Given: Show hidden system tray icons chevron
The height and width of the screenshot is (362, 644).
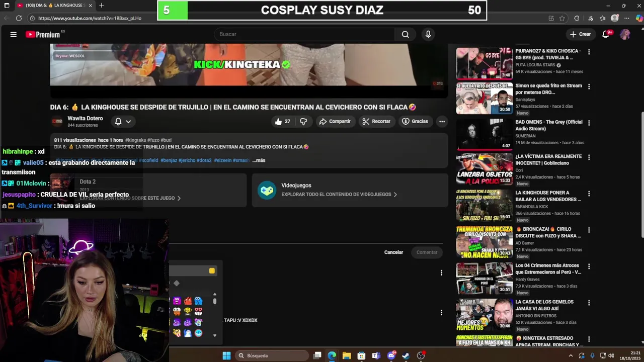Looking at the screenshot, I should (x=571, y=355).
